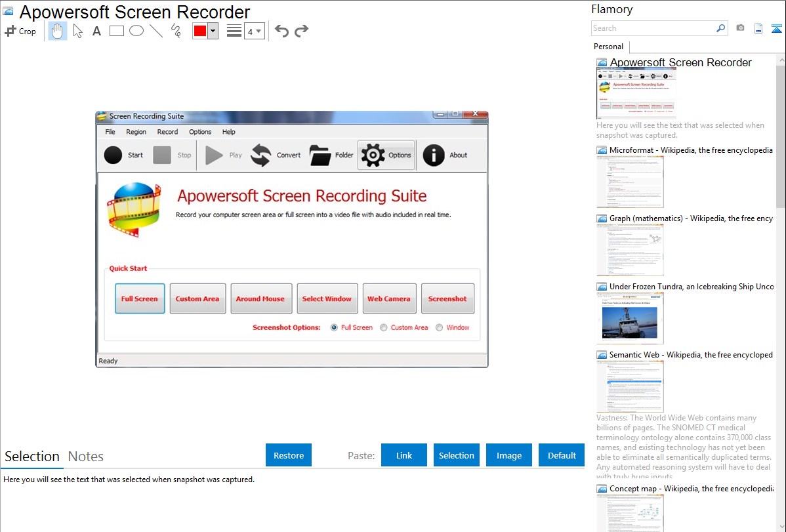Undo the last annotation
786x532 pixels.
(281, 31)
